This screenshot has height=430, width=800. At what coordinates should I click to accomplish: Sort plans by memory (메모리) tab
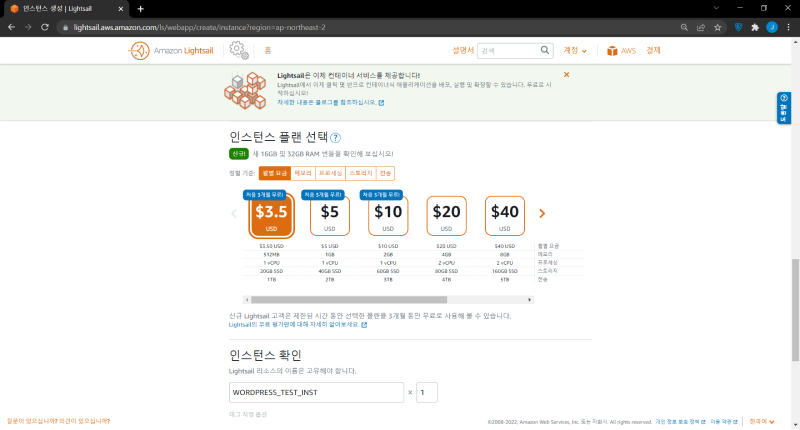pyautogui.click(x=303, y=173)
